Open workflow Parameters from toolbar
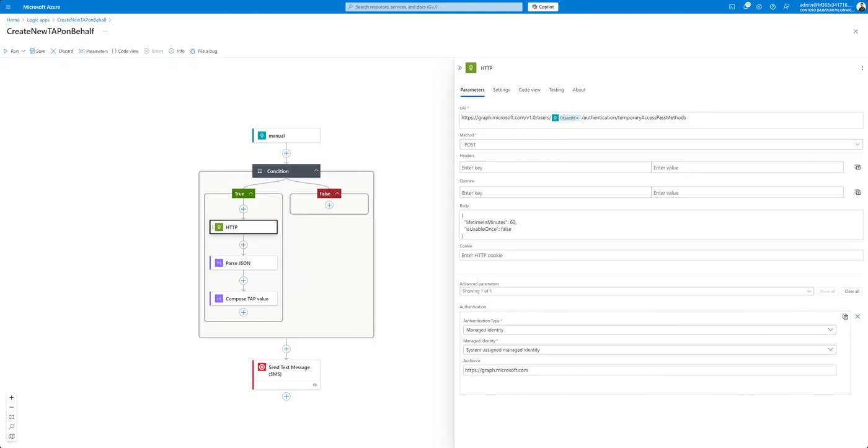Screen dimensions: 868x448 93,51
